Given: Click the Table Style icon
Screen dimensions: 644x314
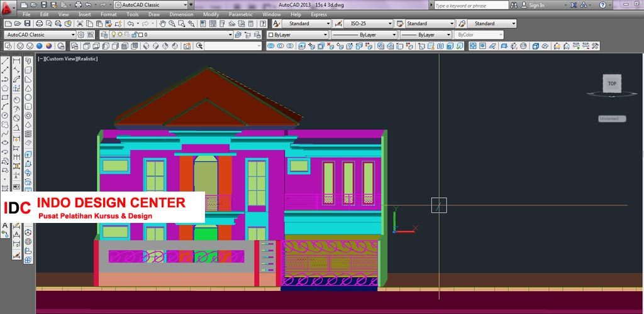Looking at the screenshot, I should coord(400,24).
